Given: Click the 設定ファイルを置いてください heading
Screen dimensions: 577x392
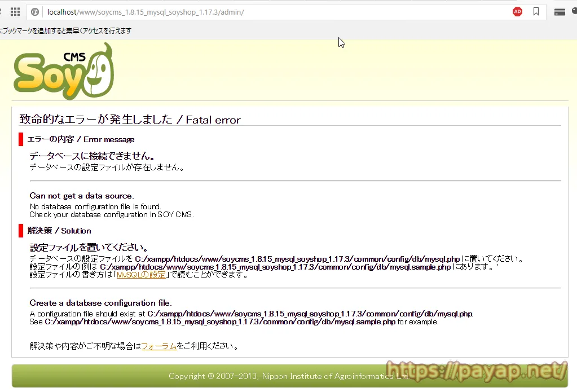Looking at the screenshot, I should pyautogui.click(x=89, y=248).
